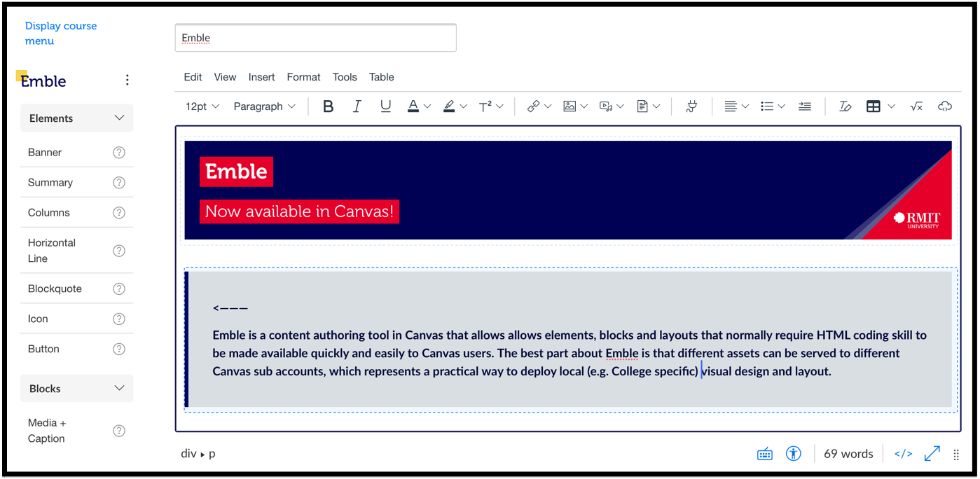
Task: Open help for the Banner element
Action: pos(119,152)
